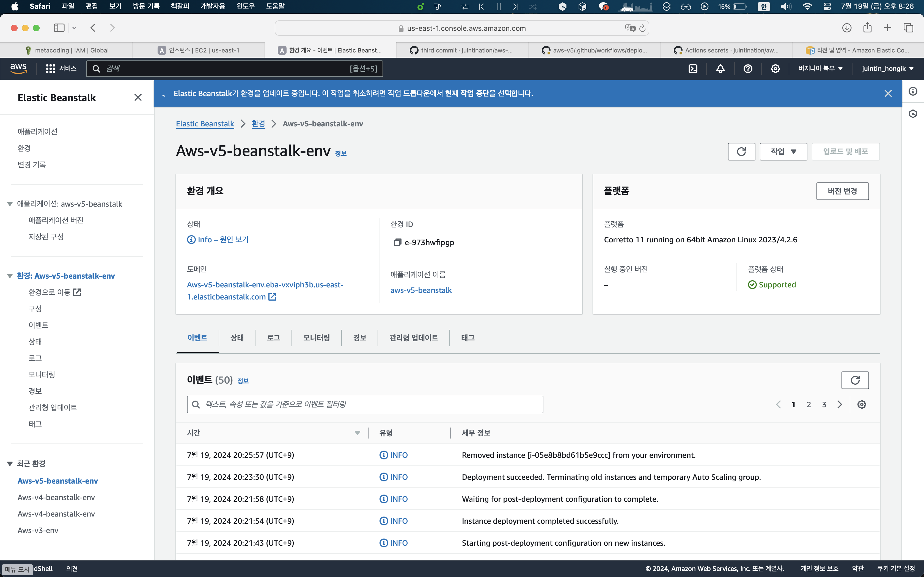
Task: Click the event filter search field
Action: tap(365, 404)
